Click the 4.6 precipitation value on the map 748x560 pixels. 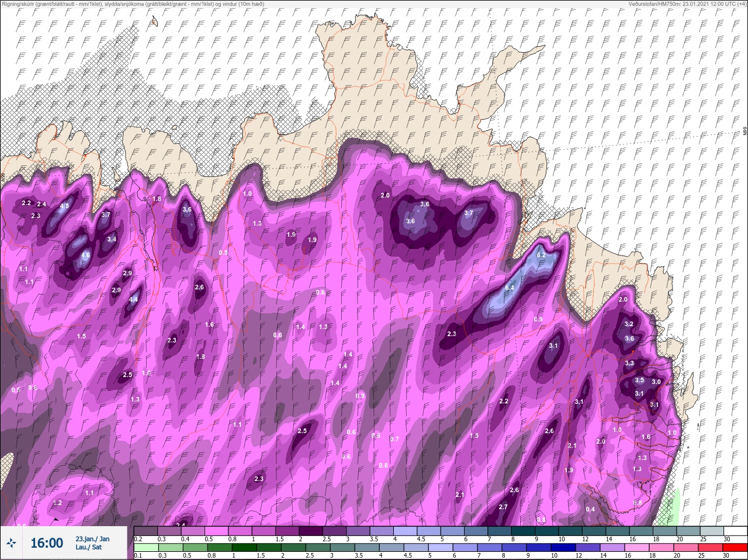[x=85, y=255]
